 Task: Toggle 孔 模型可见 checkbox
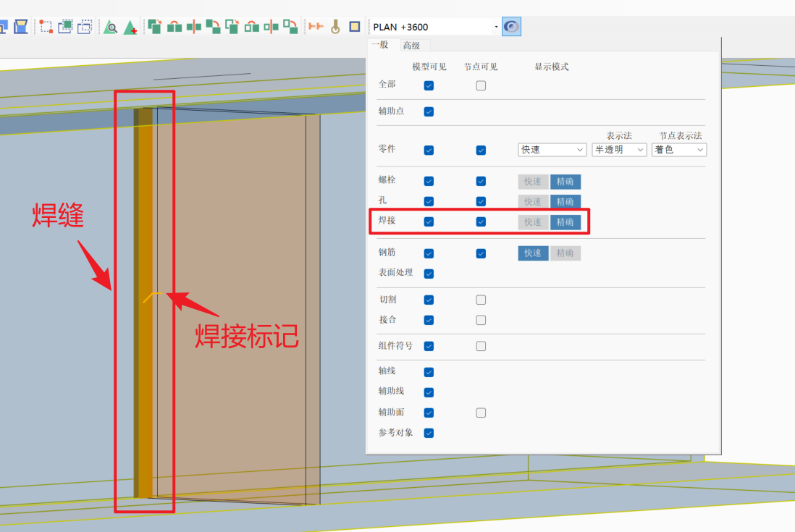tap(429, 201)
